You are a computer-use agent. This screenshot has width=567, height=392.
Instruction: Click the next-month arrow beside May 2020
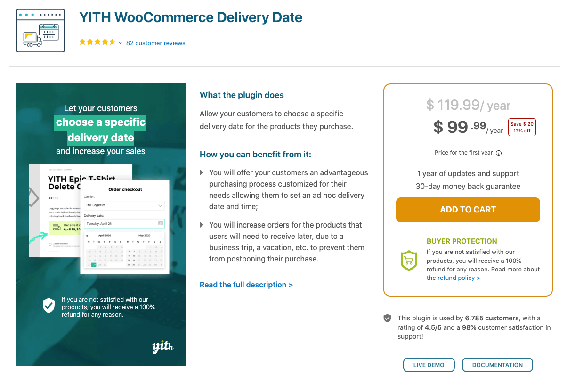[162, 235]
